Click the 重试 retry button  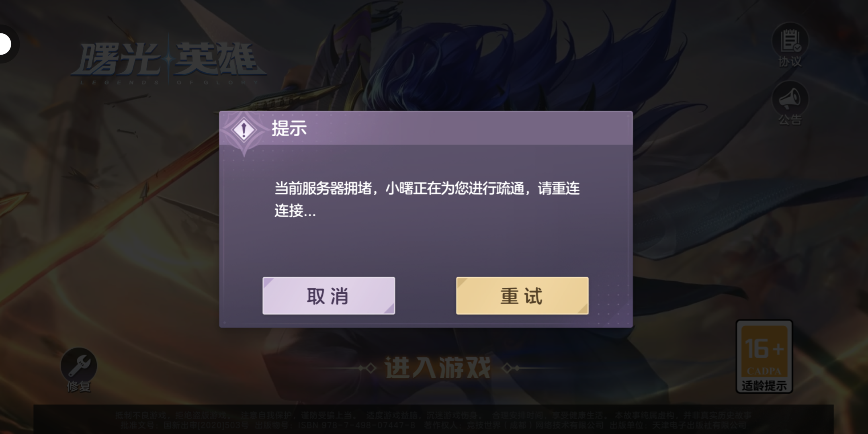tap(522, 296)
